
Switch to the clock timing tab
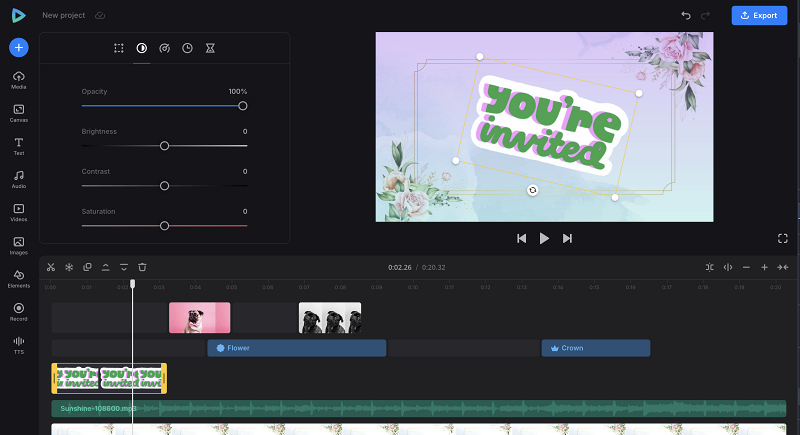click(187, 48)
